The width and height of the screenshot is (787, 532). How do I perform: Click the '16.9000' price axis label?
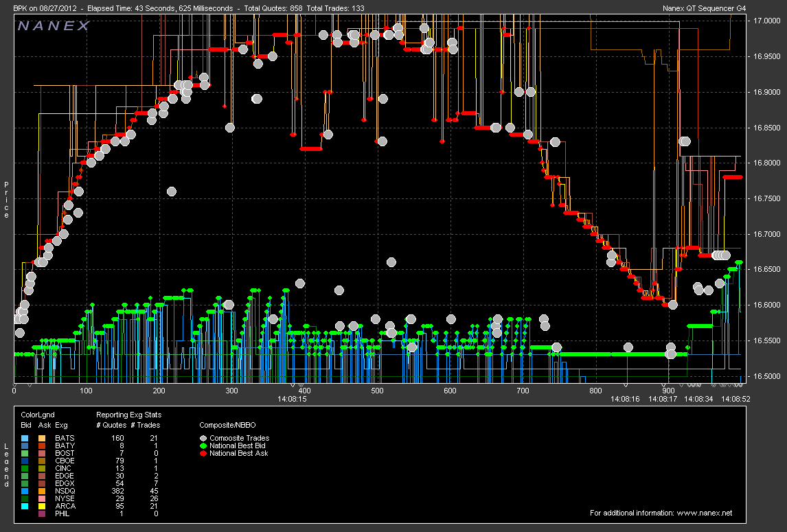coord(767,92)
